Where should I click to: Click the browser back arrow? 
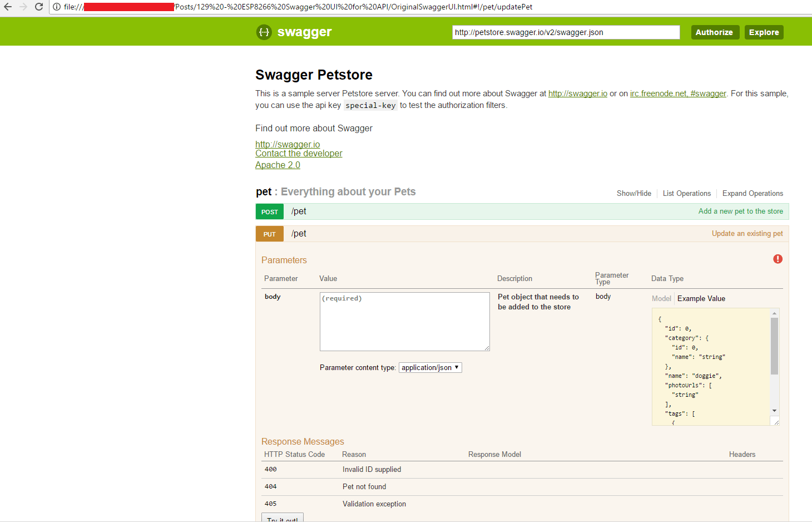coord(8,7)
